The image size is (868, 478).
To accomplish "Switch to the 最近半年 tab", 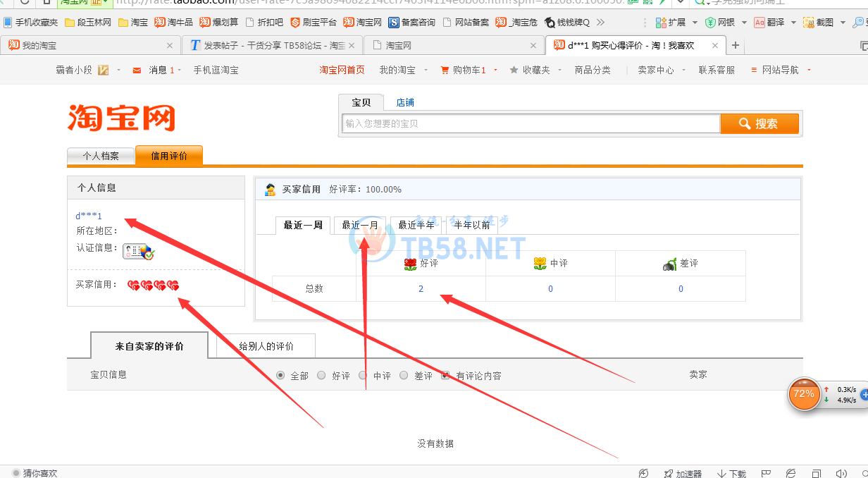I will point(416,226).
